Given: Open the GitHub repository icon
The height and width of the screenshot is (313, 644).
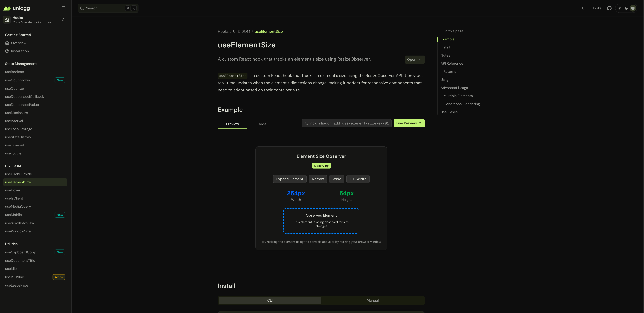Looking at the screenshot, I should coord(609,8).
